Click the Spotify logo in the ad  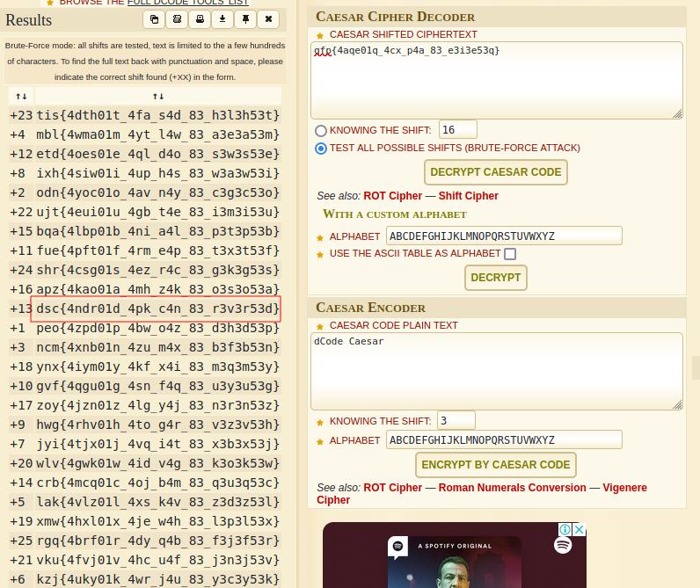[x=563, y=545]
